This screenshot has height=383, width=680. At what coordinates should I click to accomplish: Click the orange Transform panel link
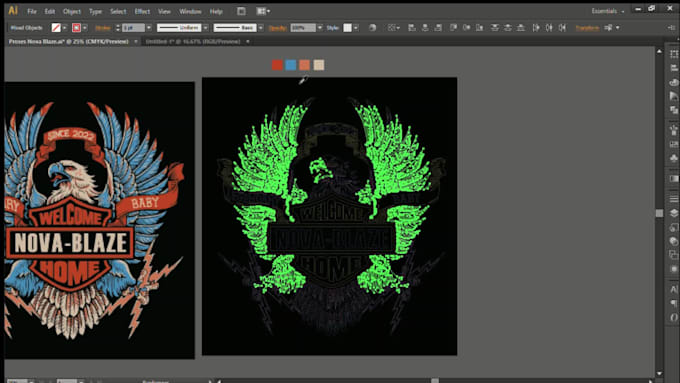pyautogui.click(x=587, y=28)
